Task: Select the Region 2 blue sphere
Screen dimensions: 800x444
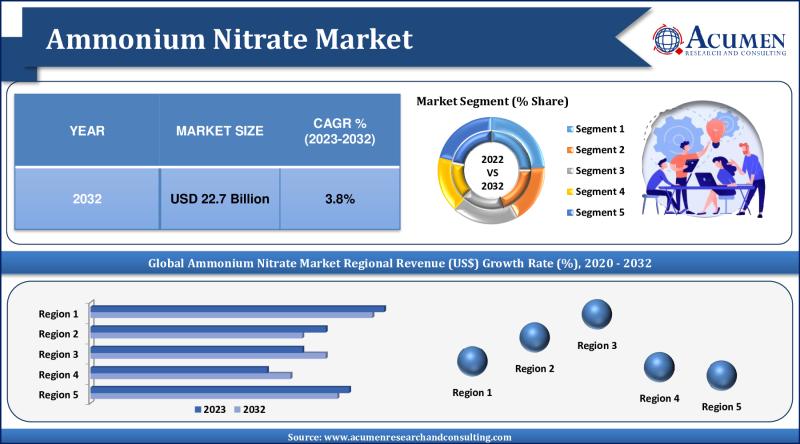Action: coord(534,338)
